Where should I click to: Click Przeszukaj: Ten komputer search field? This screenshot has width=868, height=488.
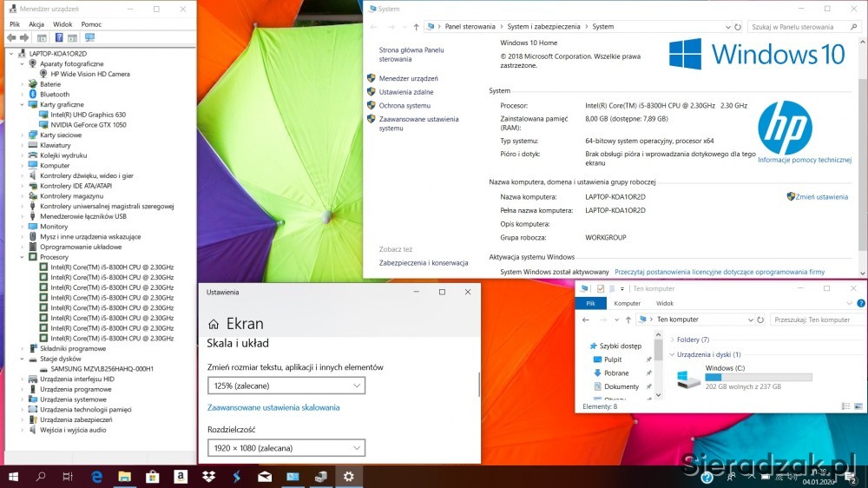817,320
